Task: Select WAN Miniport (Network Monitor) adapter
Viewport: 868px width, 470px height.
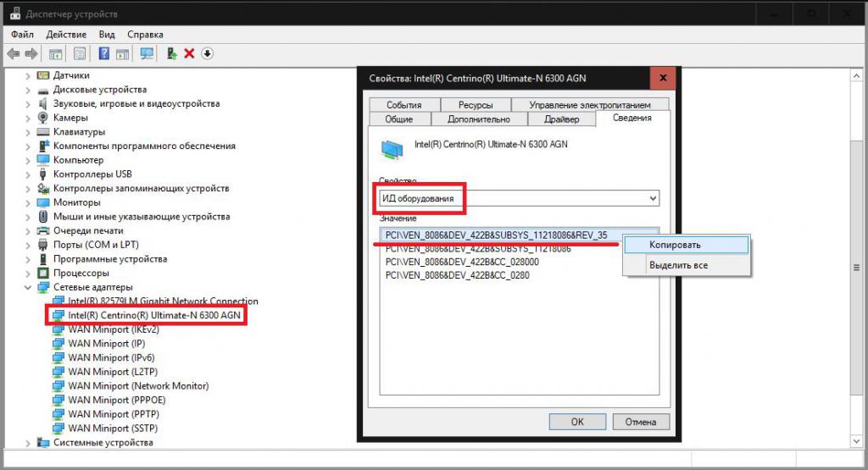Action: click(138, 386)
